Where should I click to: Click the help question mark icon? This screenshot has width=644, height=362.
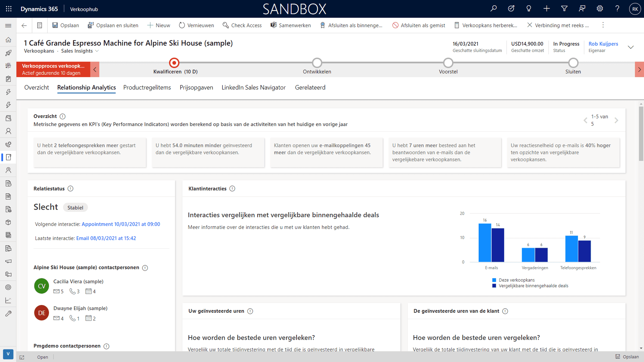point(617,9)
